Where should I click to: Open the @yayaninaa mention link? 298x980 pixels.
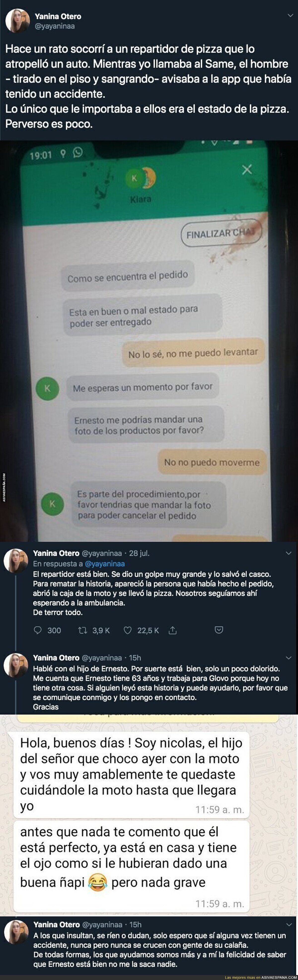point(105,564)
